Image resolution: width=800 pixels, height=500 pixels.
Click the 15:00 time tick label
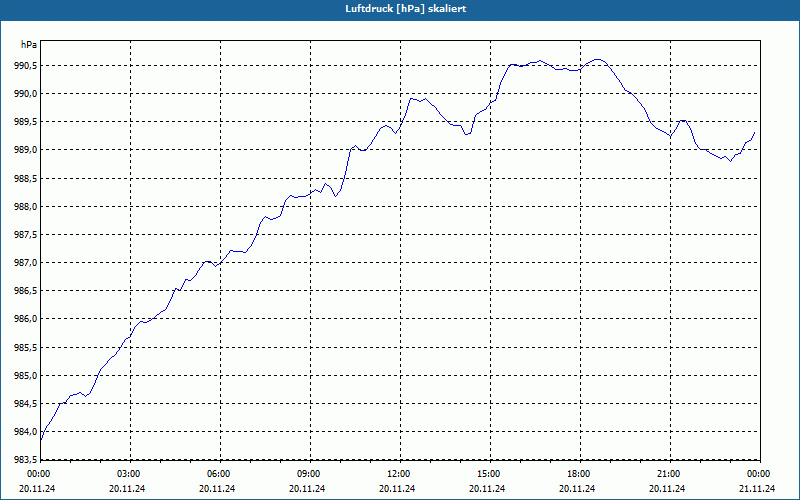(490, 474)
